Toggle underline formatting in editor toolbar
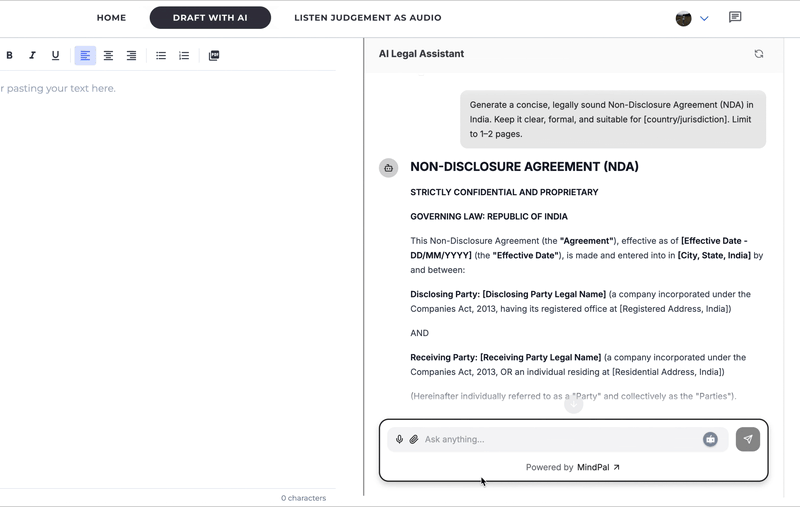This screenshot has width=800, height=507. coord(55,55)
